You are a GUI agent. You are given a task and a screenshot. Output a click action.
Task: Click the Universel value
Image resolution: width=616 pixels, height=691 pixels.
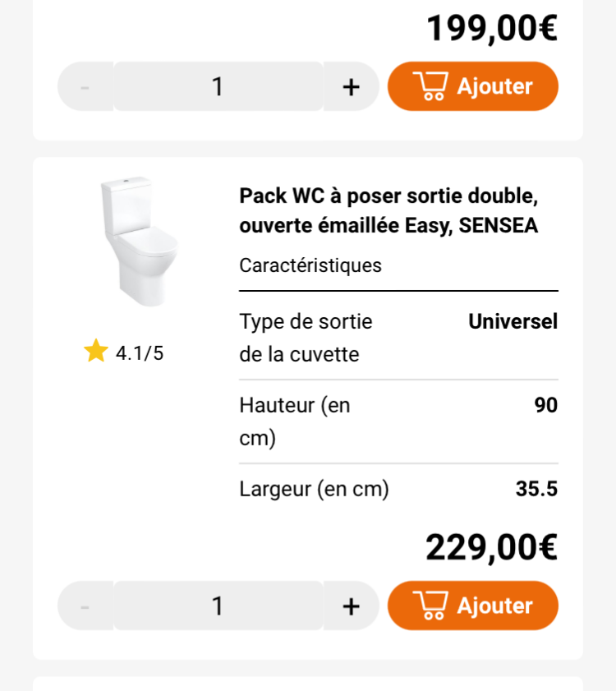[x=513, y=321]
